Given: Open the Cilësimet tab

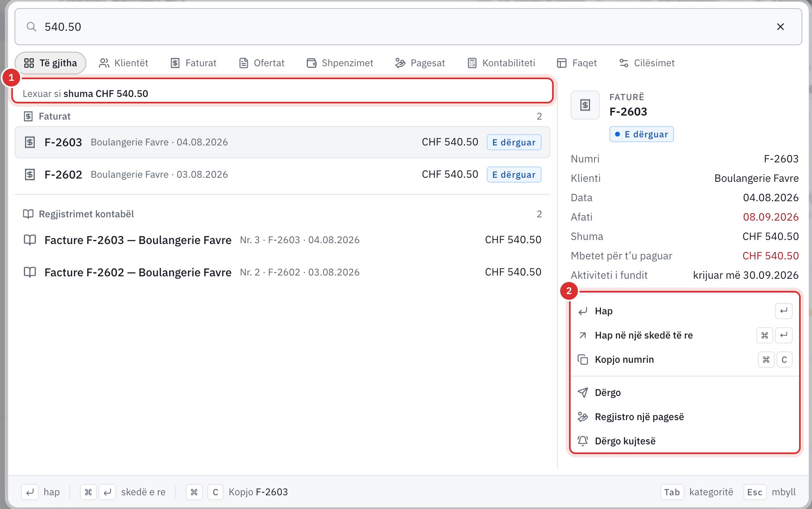Looking at the screenshot, I should (x=647, y=63).
